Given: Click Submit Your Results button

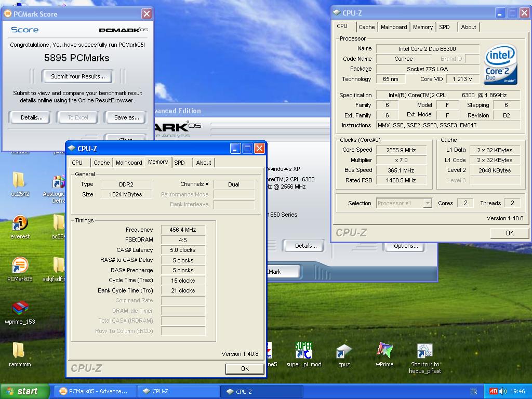Looking at the screenshot, I should coord(78,76).
